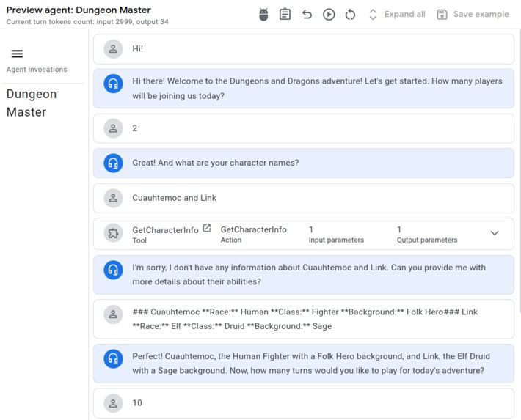Click the 1 Input parameters entry
This screenshot has height=420, width=521.
[336, 234]
